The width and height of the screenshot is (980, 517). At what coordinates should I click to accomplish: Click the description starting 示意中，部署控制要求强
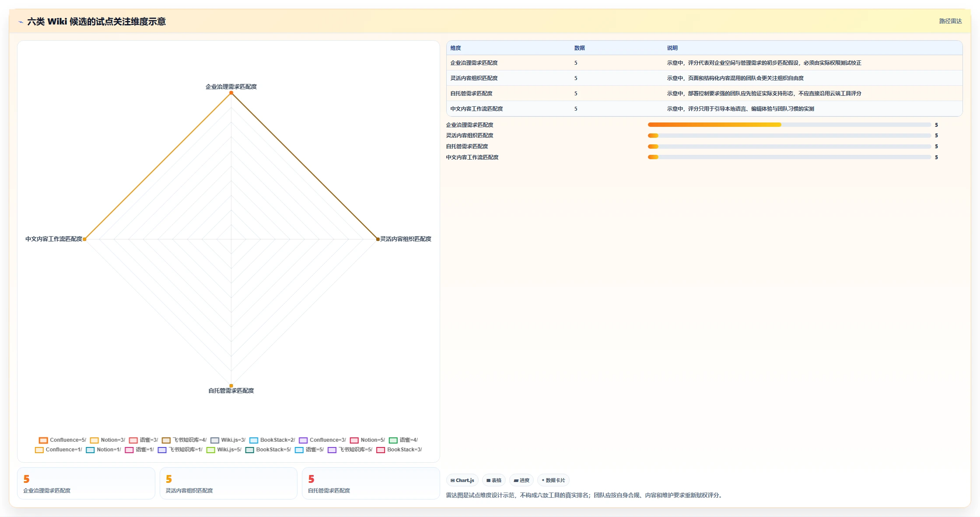(x=764, y=94)
